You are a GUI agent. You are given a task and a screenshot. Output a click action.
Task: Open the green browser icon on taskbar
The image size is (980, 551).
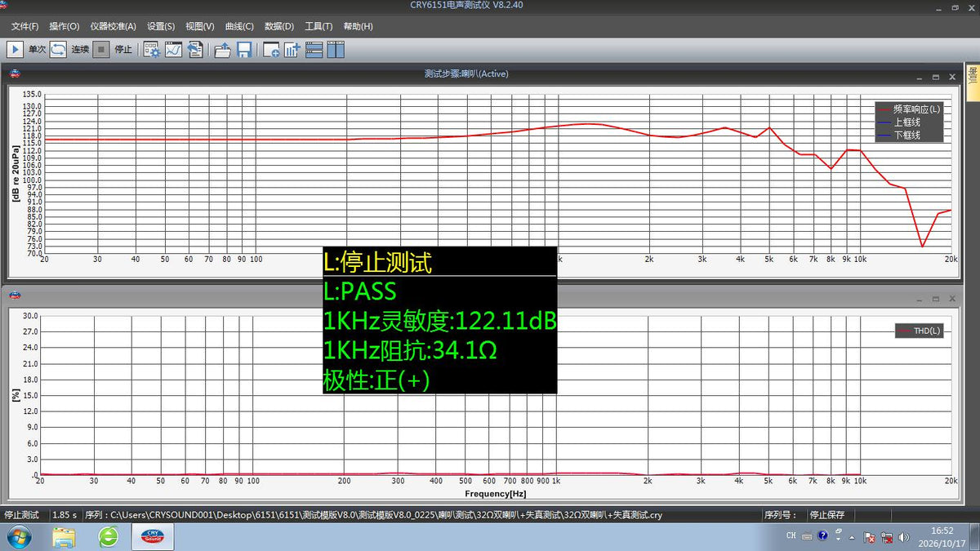pos(108,537)
